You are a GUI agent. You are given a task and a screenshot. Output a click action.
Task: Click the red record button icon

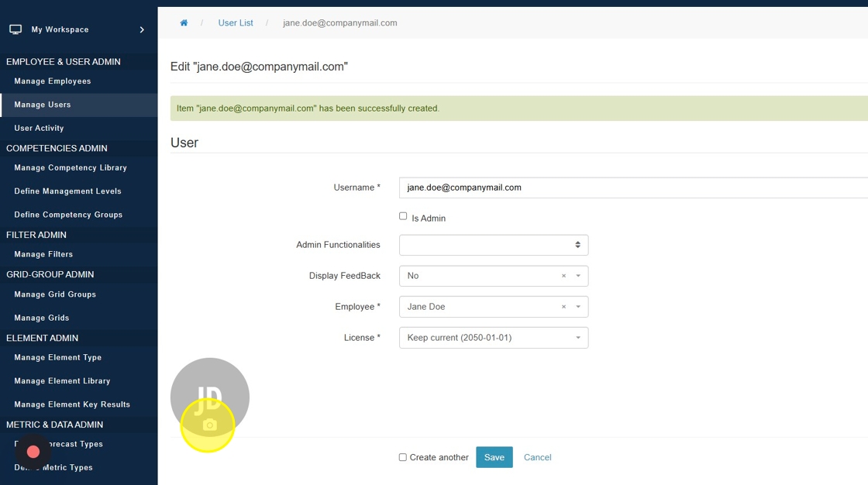(33, 452)
